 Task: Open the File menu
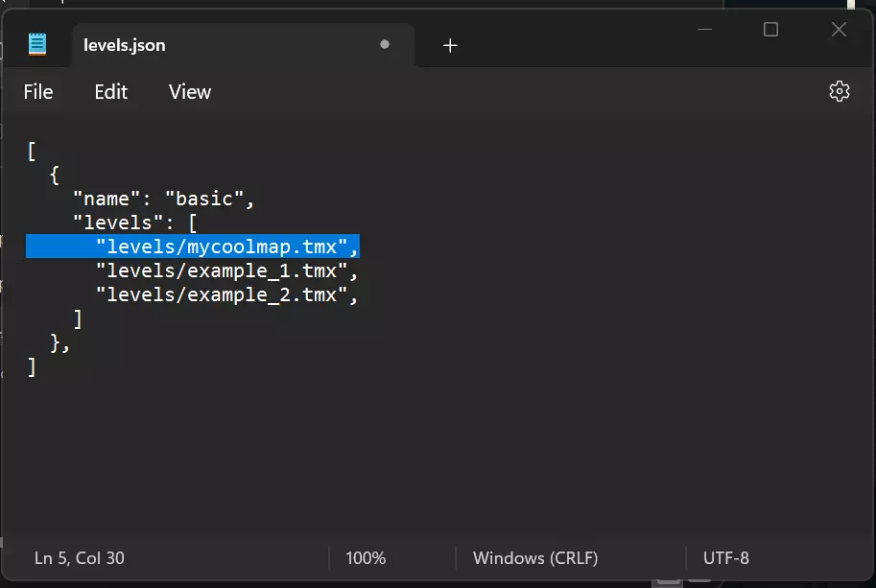point(38,92)
